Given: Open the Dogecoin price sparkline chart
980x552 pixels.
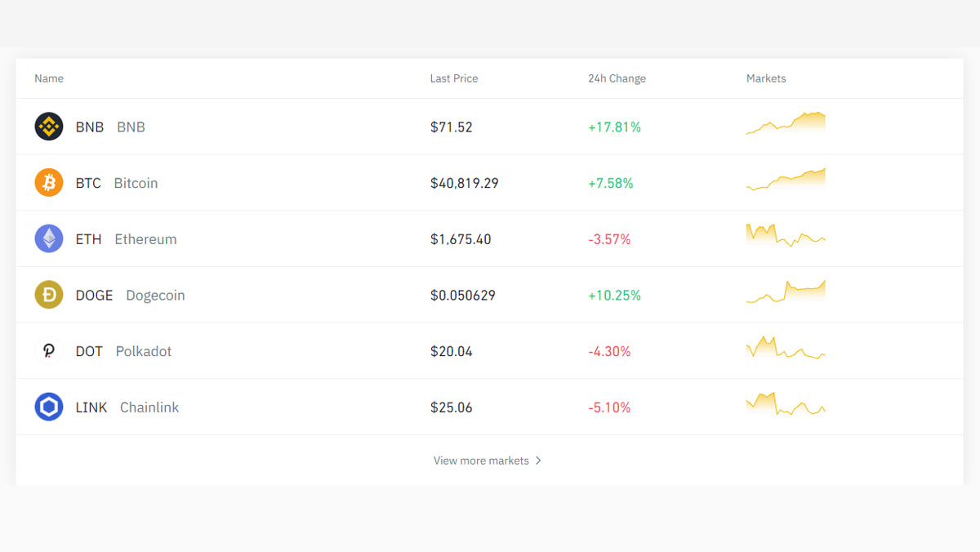Looking at the screenshot, I should 786,292.
